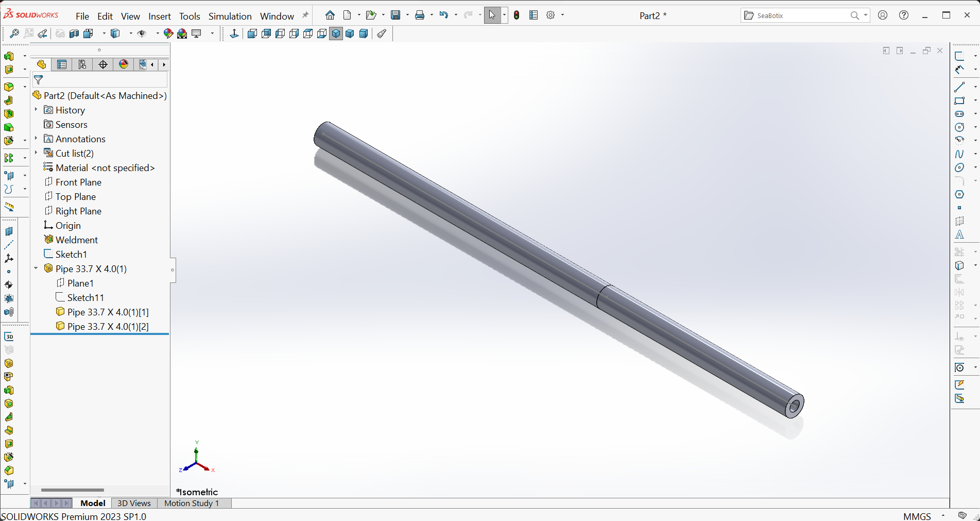Click the SeaBotix search input field
The height and width of the screenshot is (521, 980).
(x=801, y=15)
